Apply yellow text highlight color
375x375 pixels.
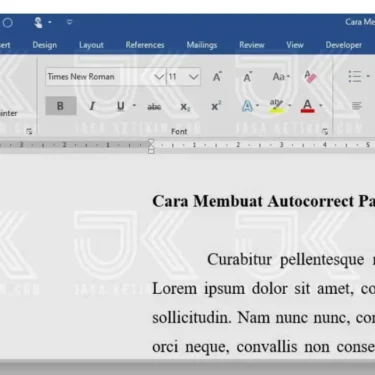point(276,106)
